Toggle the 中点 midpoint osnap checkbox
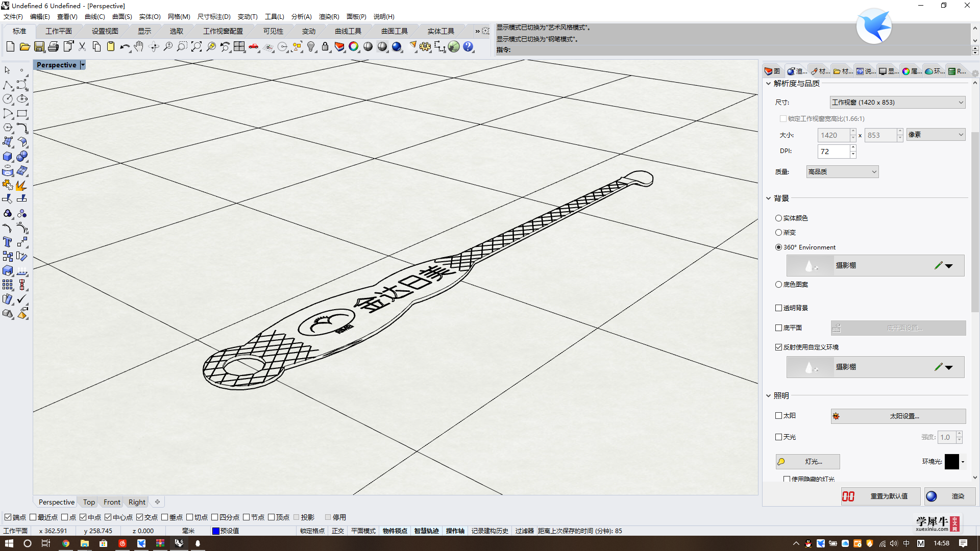The image size is (980, 551). pos(83,517)
